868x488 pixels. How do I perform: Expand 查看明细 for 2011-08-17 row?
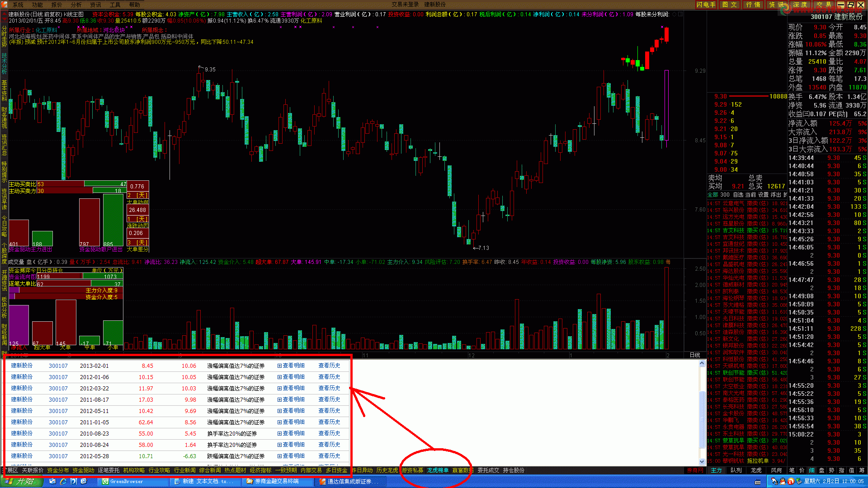pos(291,399)
